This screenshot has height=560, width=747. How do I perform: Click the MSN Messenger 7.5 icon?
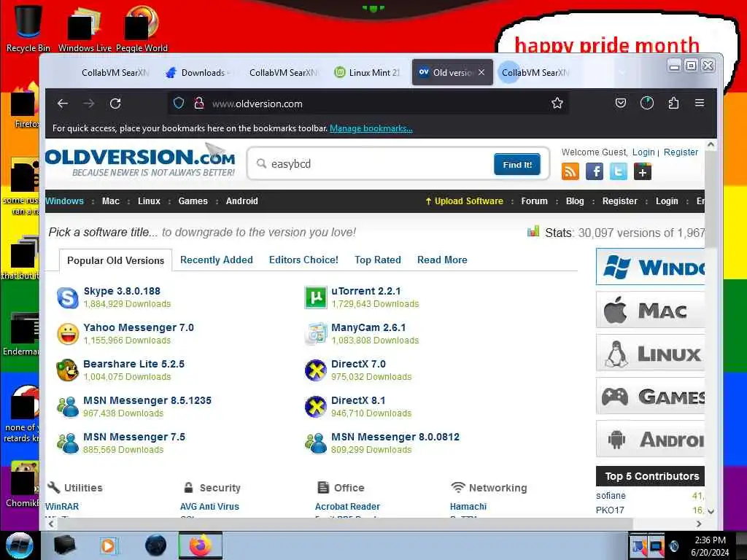click(x=68, y=443)
